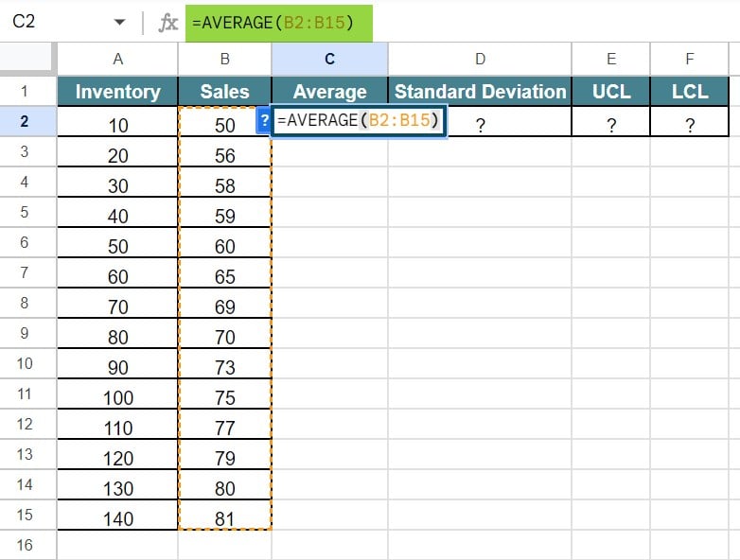The width and height of the screenshot is (740, 560).
Task: Select column A header
Action: pyautogui.click(x=117, y=59)
